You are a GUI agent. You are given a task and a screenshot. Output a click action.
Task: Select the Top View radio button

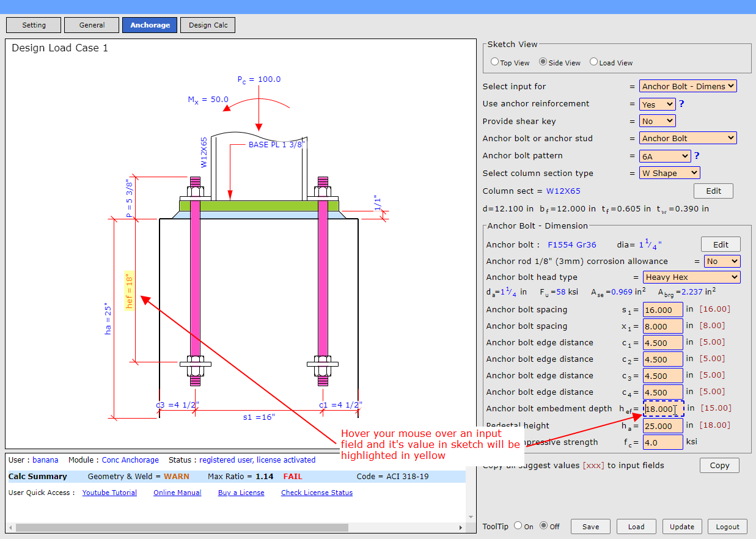coord(495,62)
